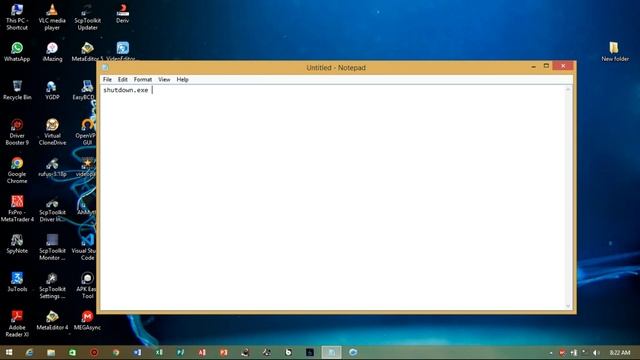Select ScpToolkit Updater desktop icon
The image size is (640, 360).
[x=87, y=17]
